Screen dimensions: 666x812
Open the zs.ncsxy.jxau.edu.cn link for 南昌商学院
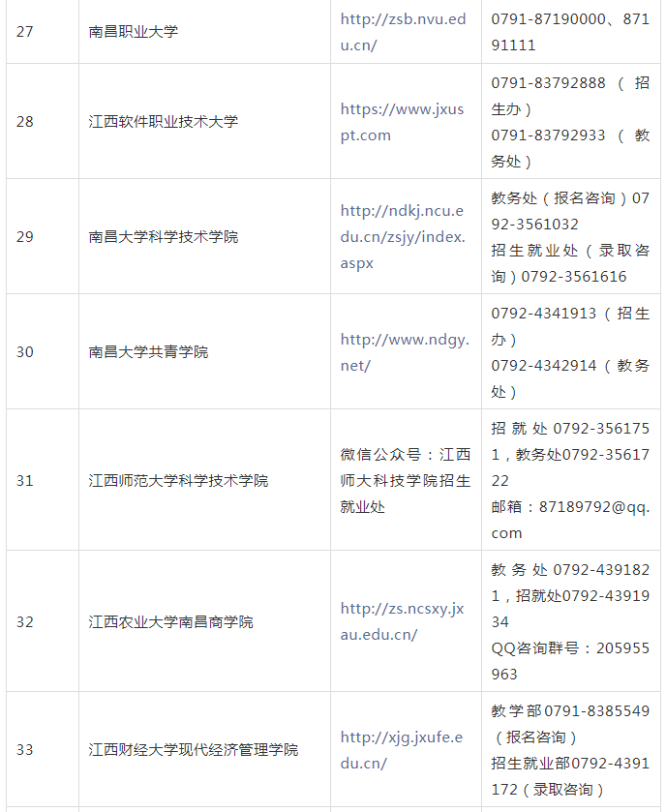coord(402,621)
